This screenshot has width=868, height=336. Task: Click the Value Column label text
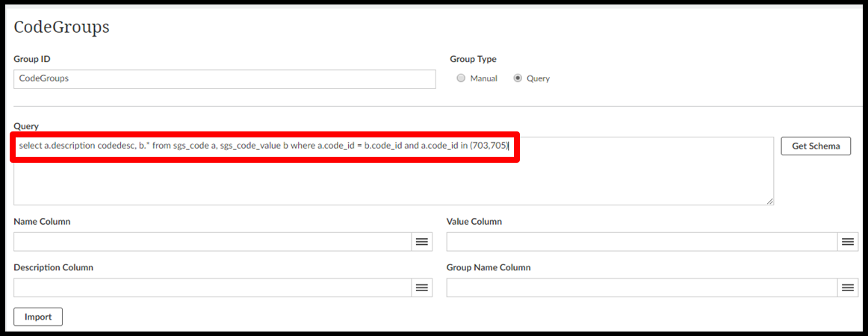click(x=474, y=222)
